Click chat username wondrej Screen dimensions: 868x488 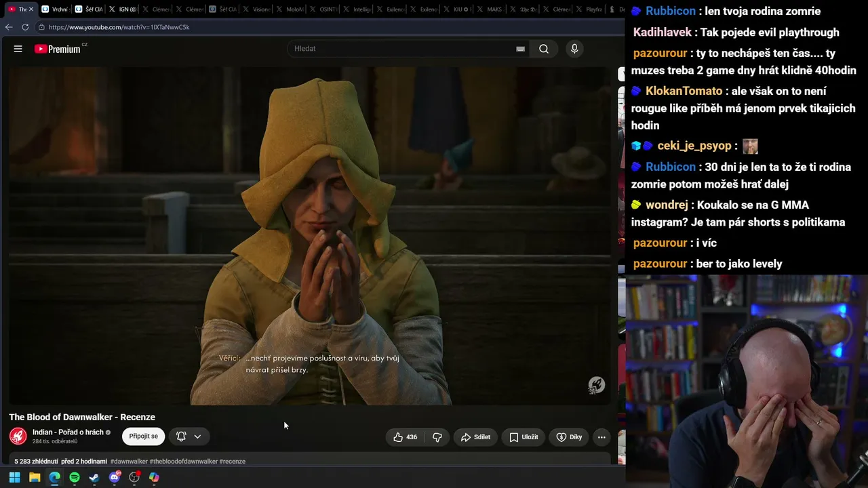[x=667, y=205]
